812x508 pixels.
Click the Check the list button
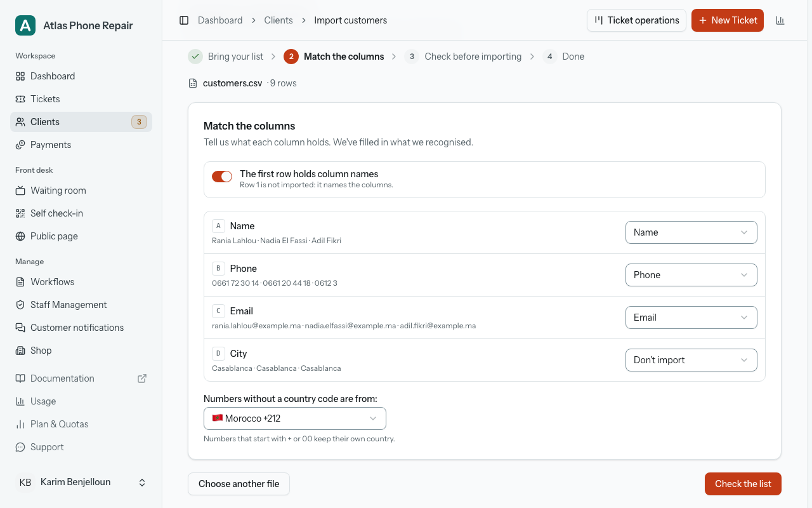[743, 484]
